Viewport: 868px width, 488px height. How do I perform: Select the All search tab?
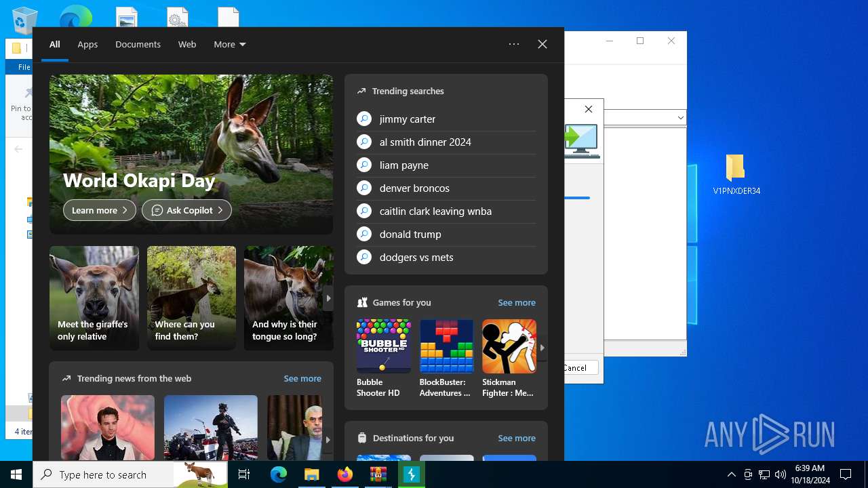coord(55,44)
